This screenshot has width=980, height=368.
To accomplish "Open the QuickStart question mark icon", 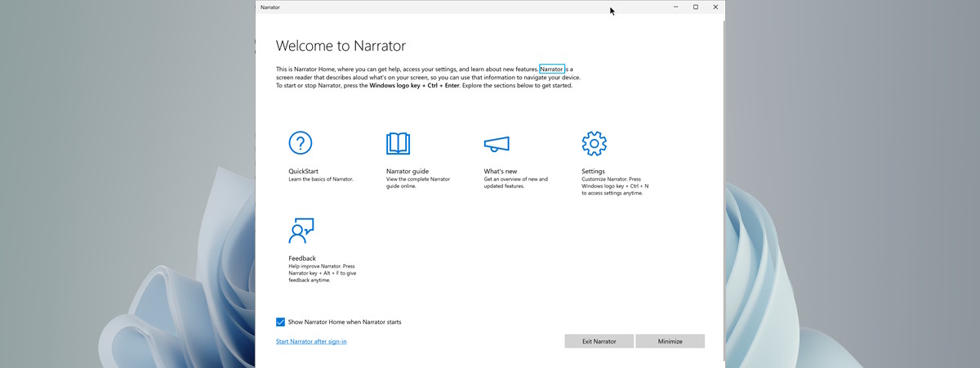I will point(301,143).
